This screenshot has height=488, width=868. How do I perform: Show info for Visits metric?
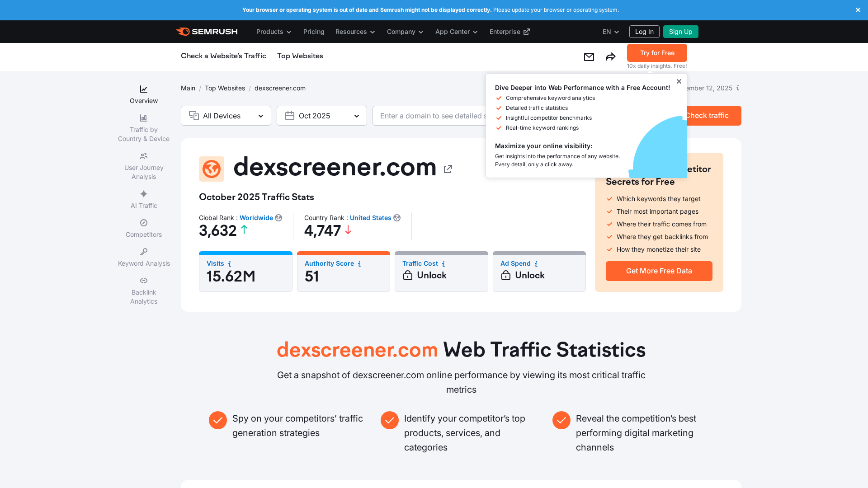point(230,264)
